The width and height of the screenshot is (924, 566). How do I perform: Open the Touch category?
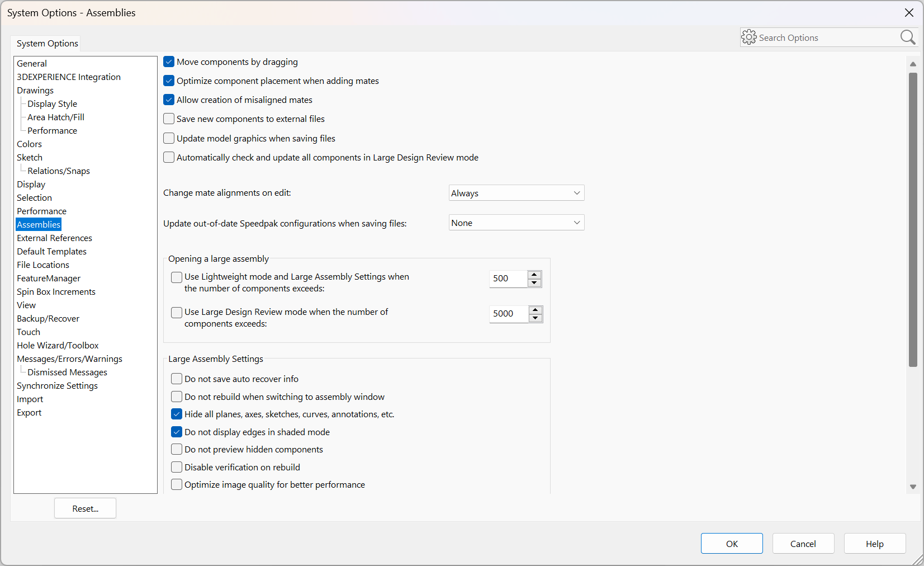29,332
